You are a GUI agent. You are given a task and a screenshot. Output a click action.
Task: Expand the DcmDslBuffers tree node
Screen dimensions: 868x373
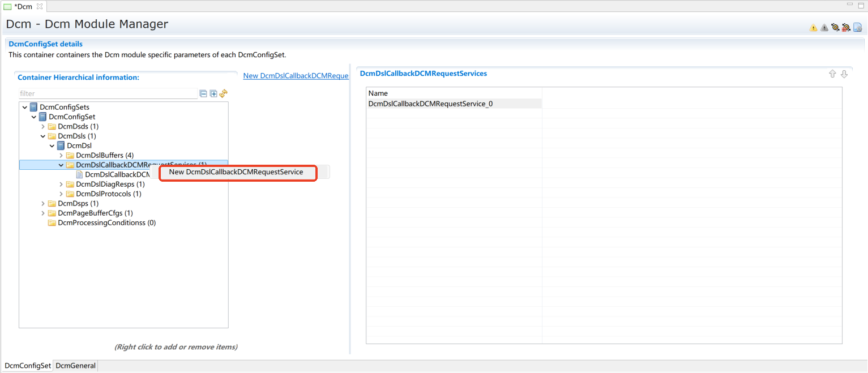[x=61, y=155]
